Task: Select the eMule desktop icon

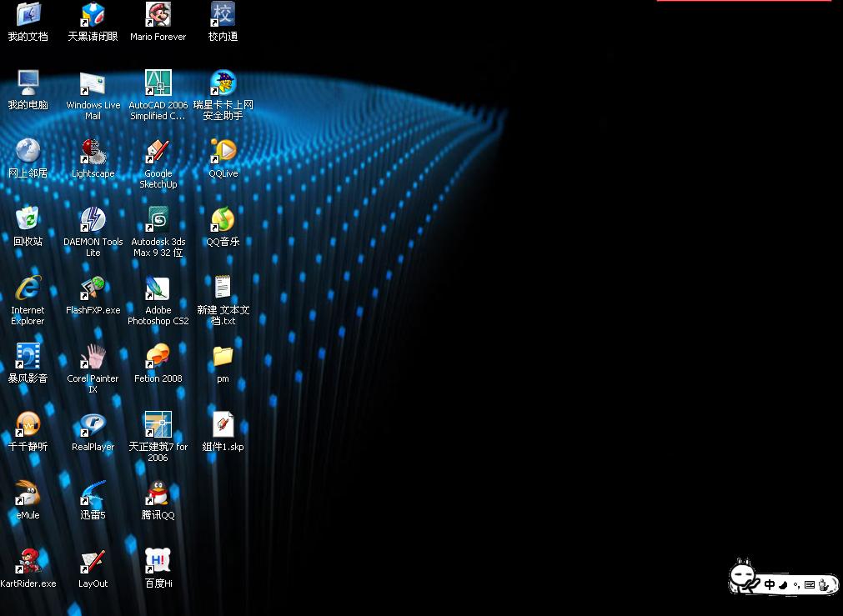Action: tap(28, 494)
